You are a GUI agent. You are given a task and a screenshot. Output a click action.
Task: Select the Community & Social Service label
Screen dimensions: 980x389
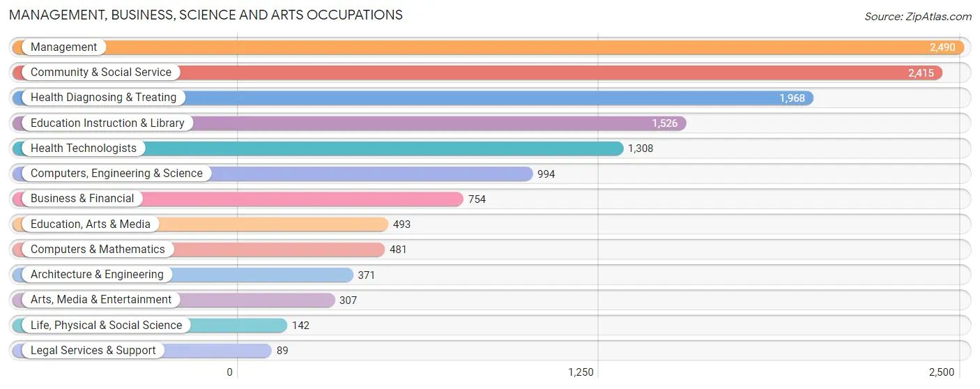click(100, 73)
